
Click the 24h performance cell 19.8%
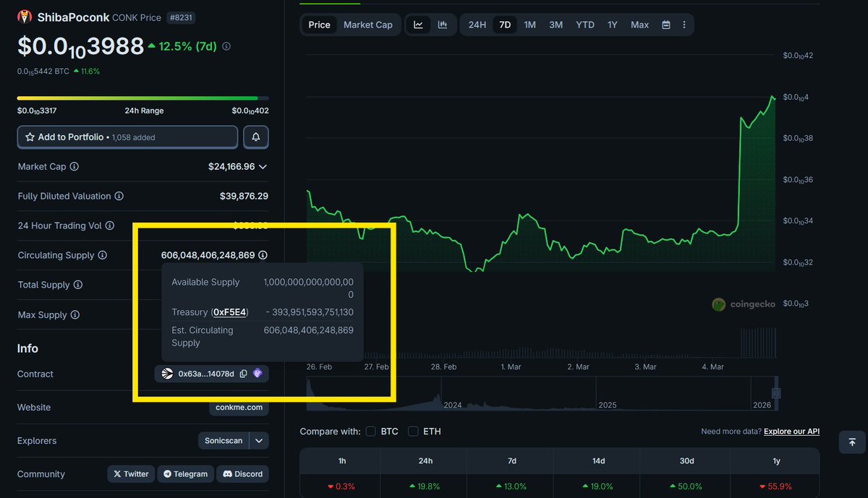425,486
